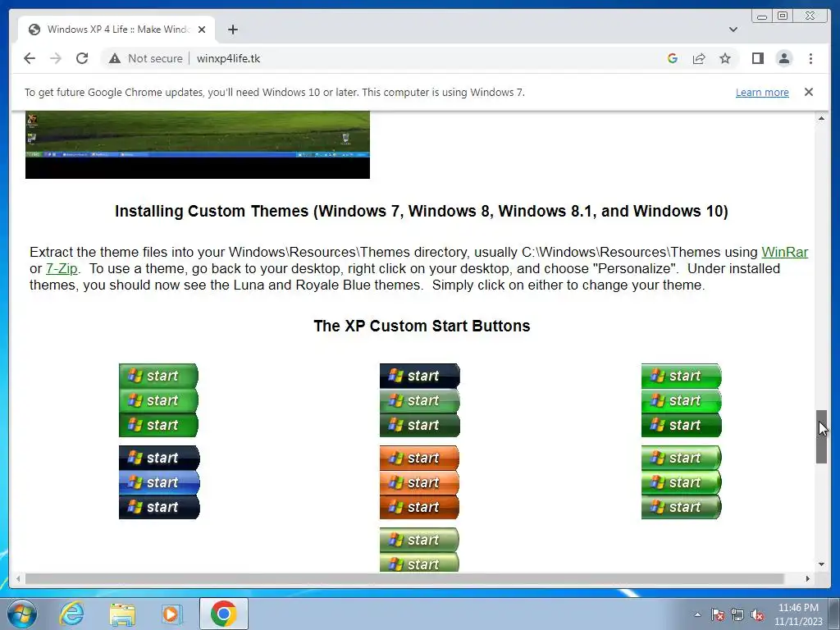Expand the tab search dropdown arrow
This screenshot has width=840, height=630.
733,30
